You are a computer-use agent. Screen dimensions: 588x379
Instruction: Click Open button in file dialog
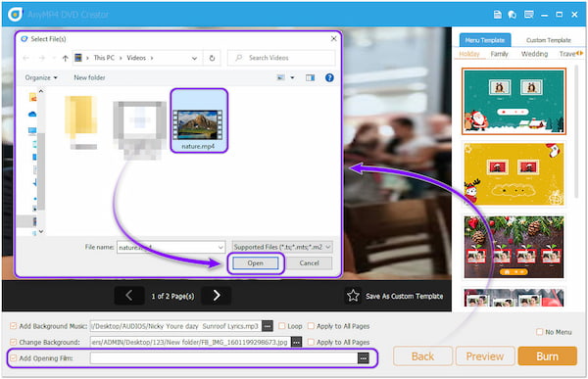tap(256, 263)
